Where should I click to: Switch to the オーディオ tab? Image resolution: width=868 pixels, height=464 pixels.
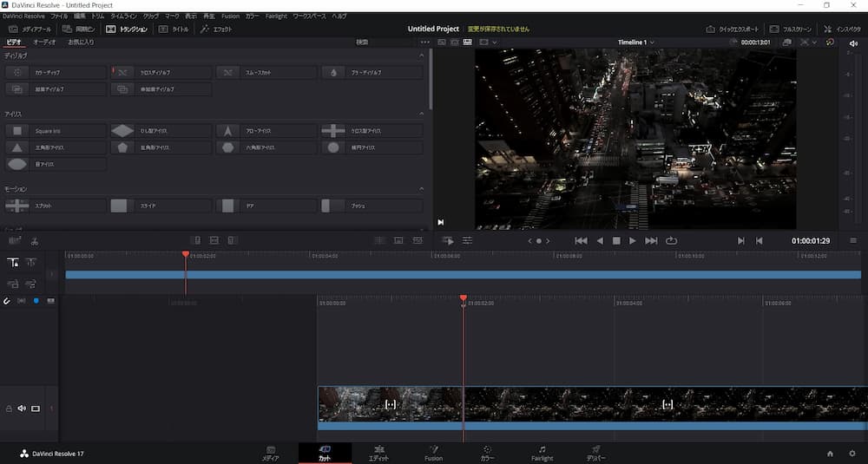(44, 42)
